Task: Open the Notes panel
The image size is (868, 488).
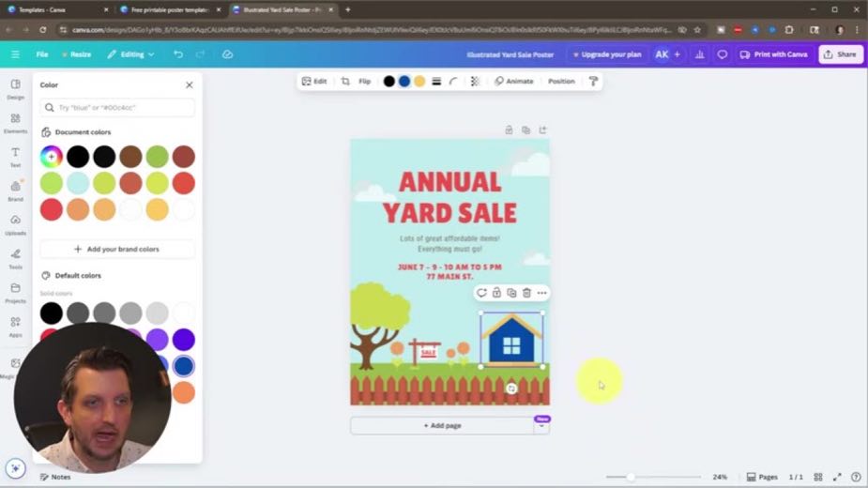Action: [x=55, y=477]
